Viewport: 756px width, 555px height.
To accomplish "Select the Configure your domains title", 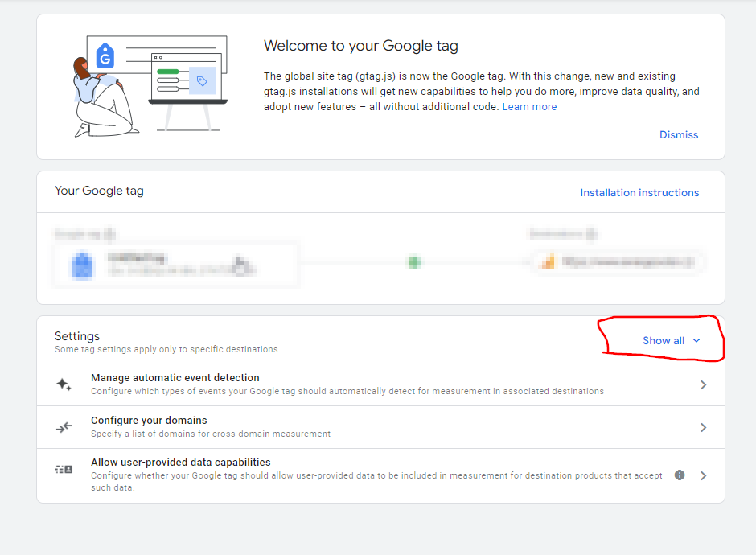I will click(149, 421).
